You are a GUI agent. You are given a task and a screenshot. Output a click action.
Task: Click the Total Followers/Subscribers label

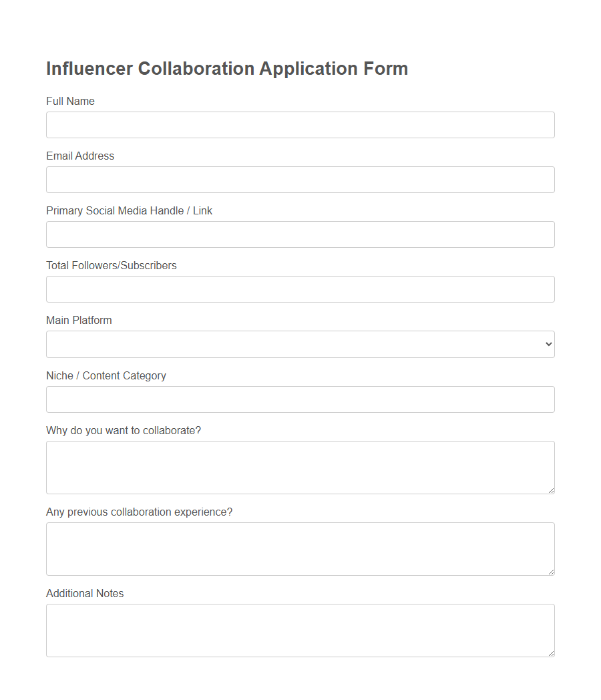111,265
